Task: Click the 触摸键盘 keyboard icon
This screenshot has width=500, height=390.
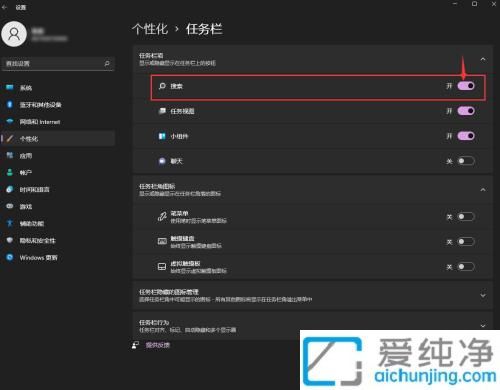Action: pyautogui.click(x=162, y=241)
